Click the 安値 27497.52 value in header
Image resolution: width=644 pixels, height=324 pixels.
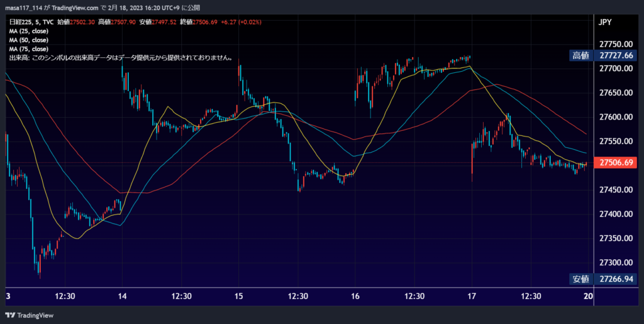click(x=157, y=22)
